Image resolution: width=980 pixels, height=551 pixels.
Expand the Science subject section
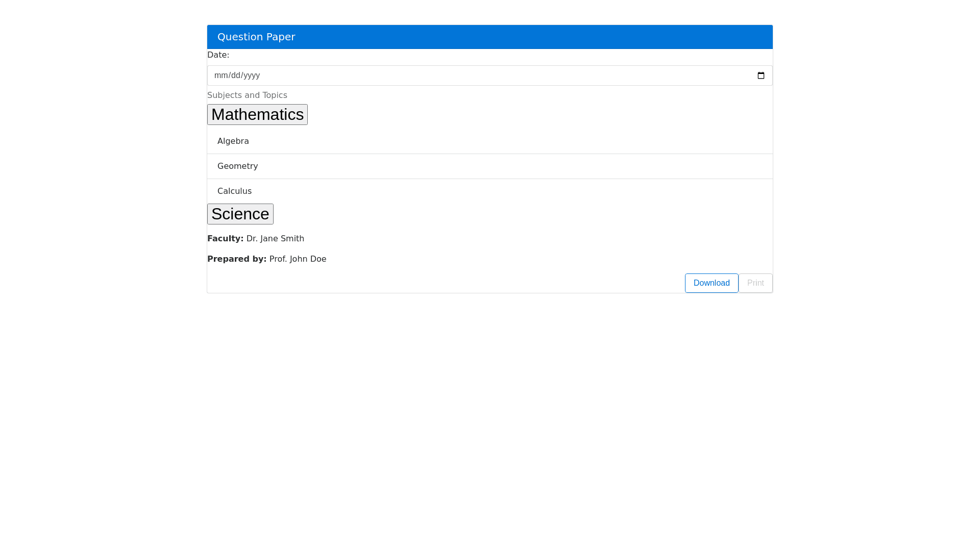click(240, 214)
